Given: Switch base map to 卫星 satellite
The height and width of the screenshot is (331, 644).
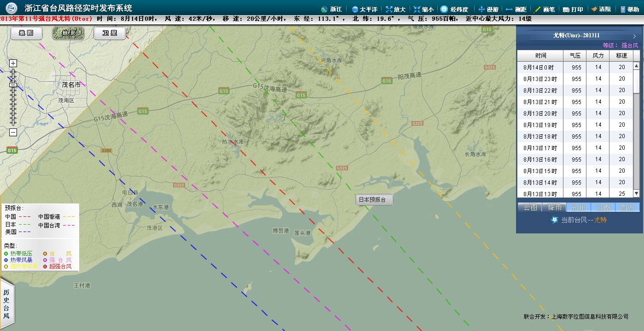Looking at the screenshot, I should [x=110, y=33].
